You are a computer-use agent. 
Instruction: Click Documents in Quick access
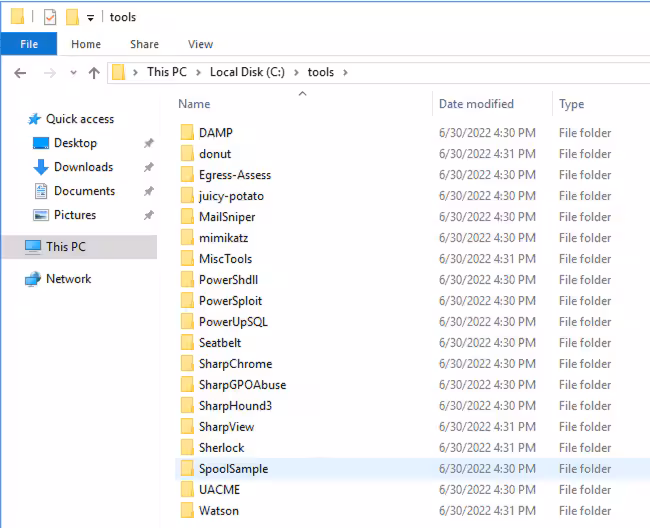(x=84, y=191)
